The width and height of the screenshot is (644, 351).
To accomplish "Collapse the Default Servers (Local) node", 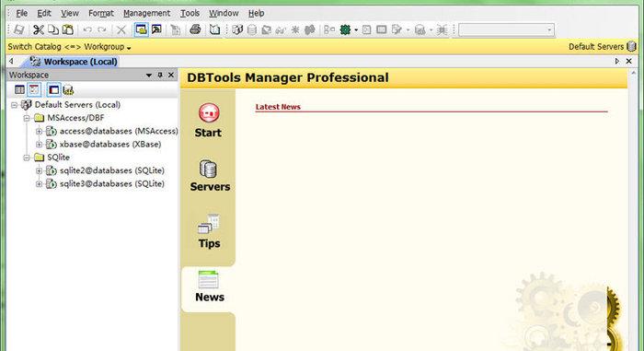I will point(15,105).
